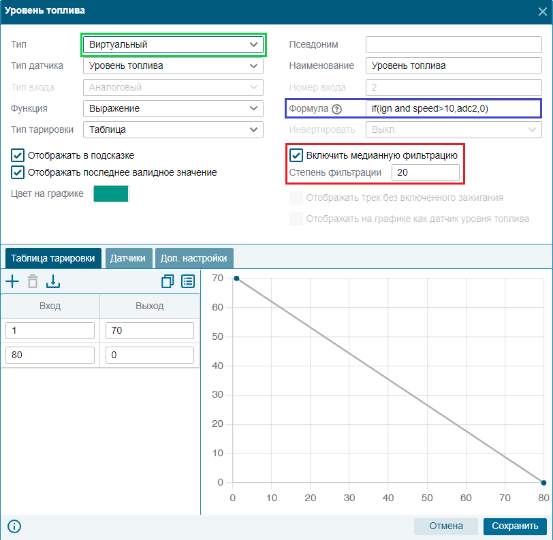Expand the Тип датчика dropdown
Viewport: 553px width, 540px height.
coord(173,66)
